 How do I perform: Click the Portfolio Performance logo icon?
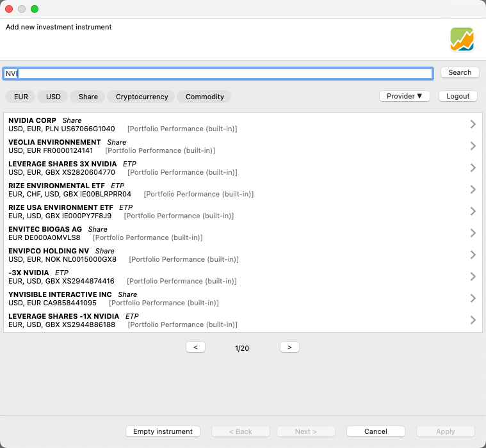(x=462, y=39)
